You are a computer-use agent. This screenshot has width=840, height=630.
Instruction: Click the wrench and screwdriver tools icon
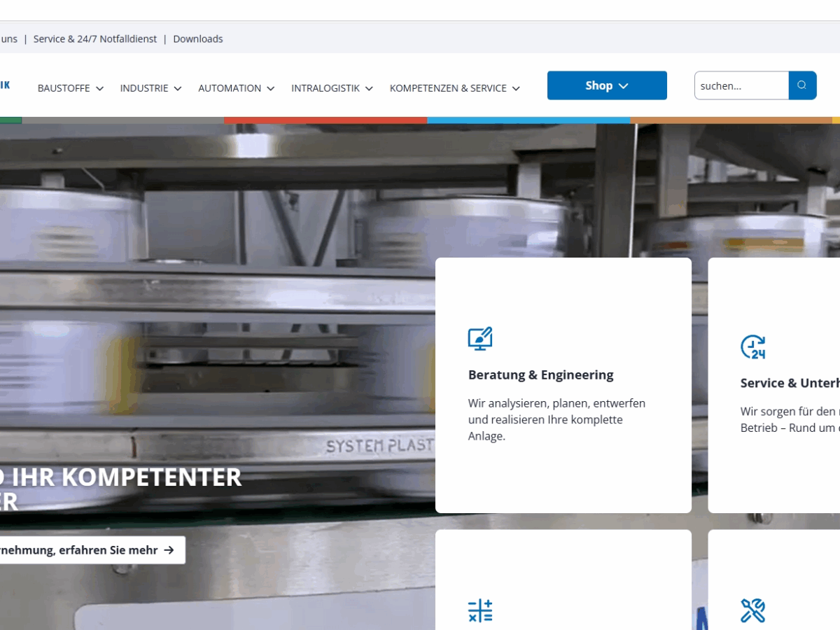(x=753, y=610)
